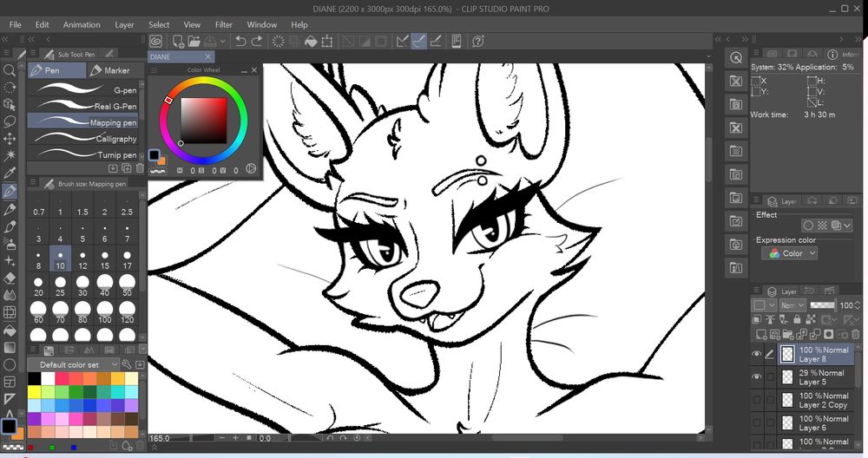Toggle the snap to ruler icon

pyautogui.click(x=403, y=41)
